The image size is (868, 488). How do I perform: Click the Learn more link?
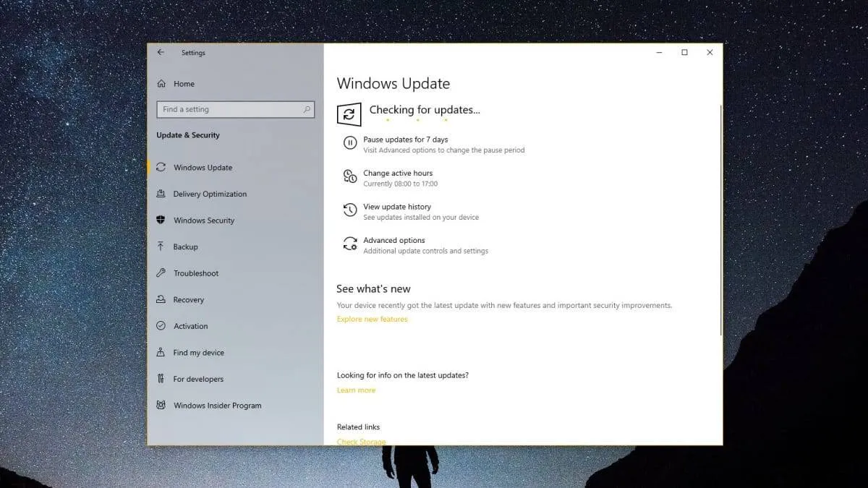click(356, 390)
